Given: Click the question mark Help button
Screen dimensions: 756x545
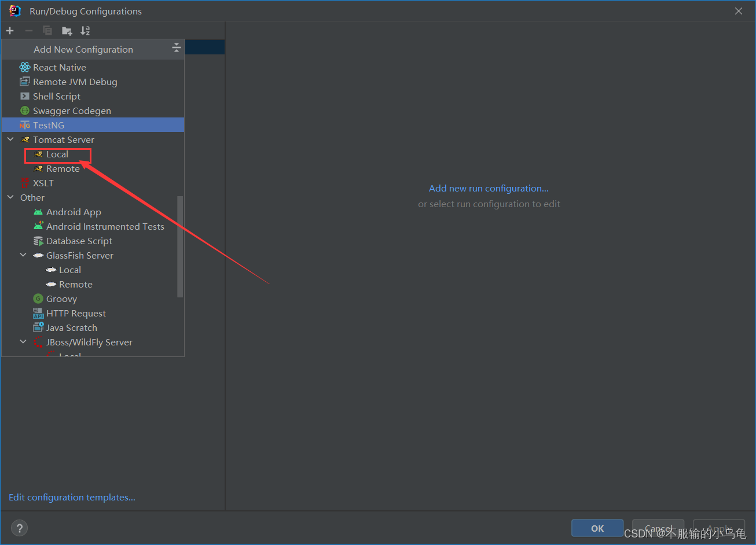Looking at the screenshot, I should (x=19, y=528).
